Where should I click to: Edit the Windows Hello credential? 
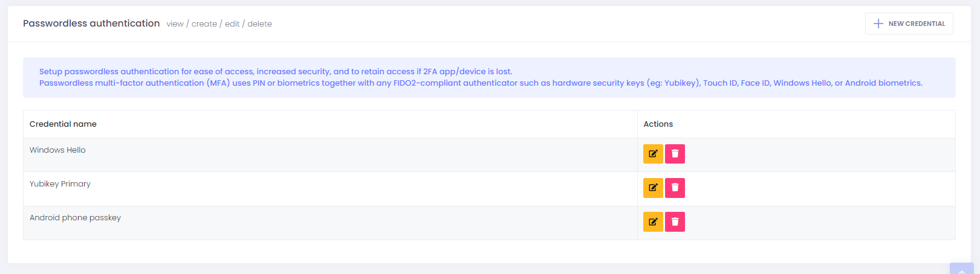tap(653, 154)
